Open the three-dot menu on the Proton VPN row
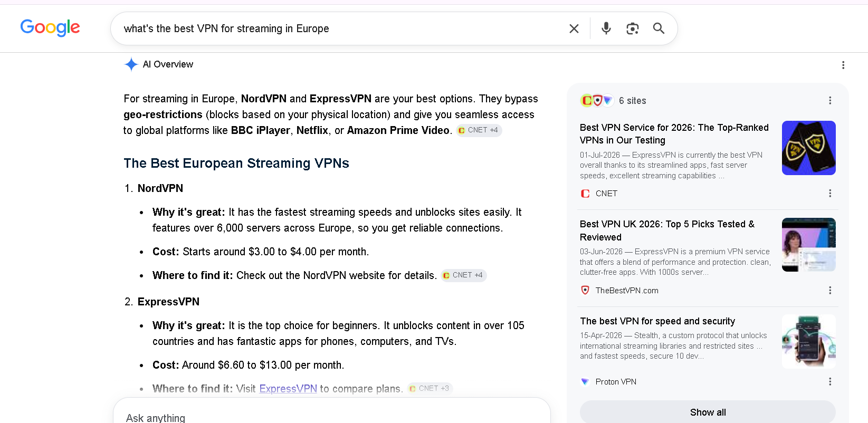Image resolution: width=868 pixels, height=423 pixels. click(830, 382)
